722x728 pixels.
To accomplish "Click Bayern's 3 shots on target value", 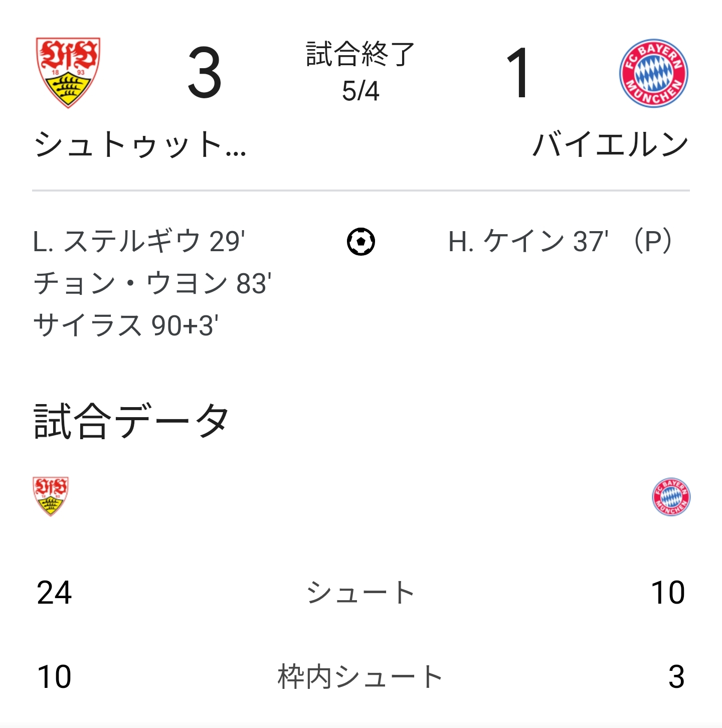I will (x=676, y=677).
